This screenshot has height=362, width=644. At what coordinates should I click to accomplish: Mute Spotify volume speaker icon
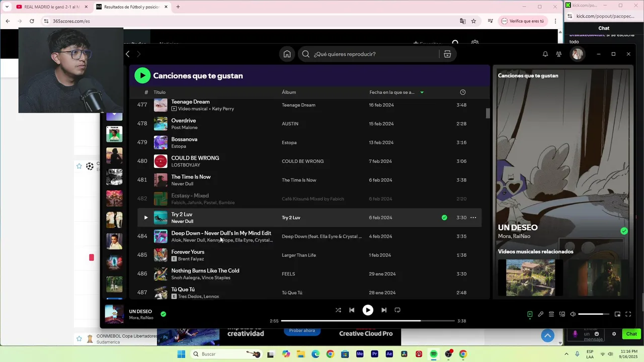pos(573,314)
